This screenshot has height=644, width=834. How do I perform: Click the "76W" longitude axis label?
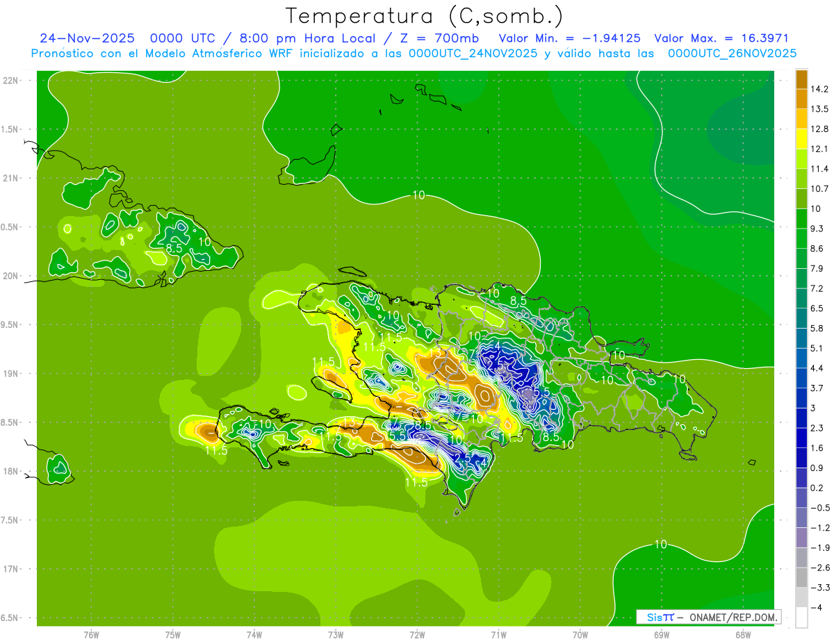point(91,635)
